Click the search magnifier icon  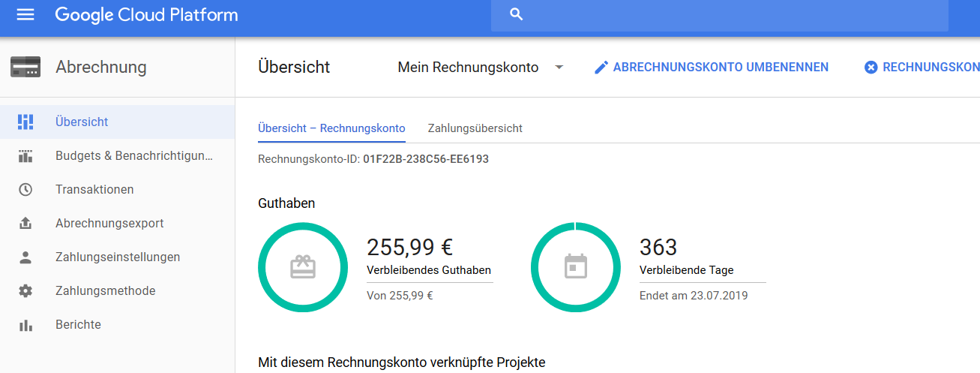click(516, 15)
